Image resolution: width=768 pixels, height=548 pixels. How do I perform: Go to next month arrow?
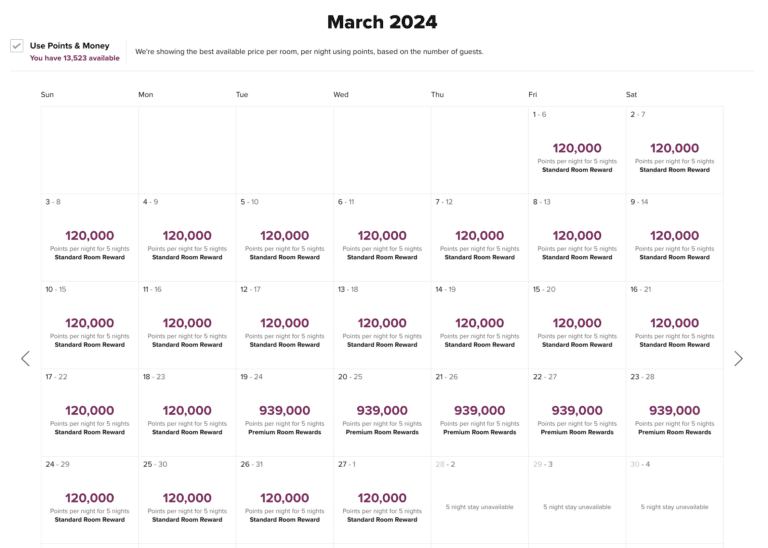coord(738,358)
